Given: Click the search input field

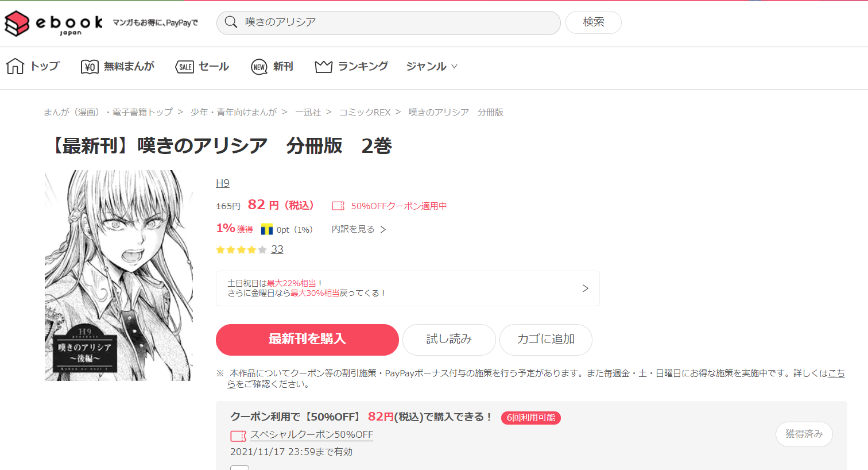Looking at the screenshot, I should (x=389, y=22).
